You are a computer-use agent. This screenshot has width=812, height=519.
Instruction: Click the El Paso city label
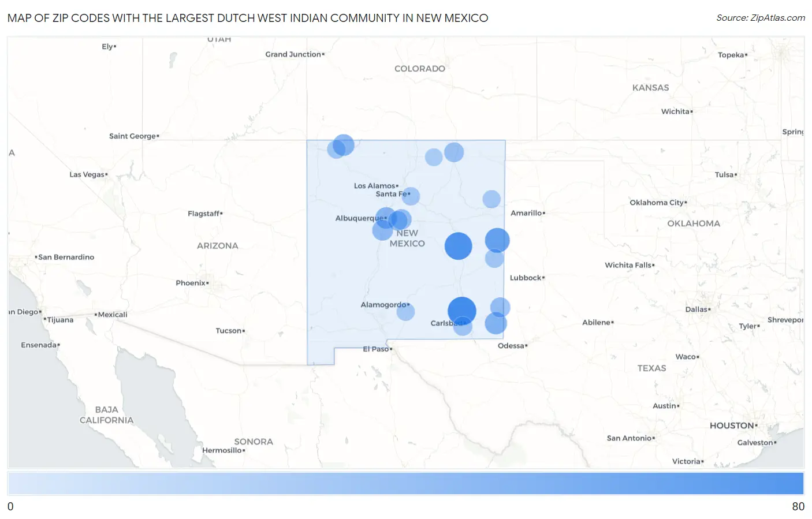[x=377, y=349]
